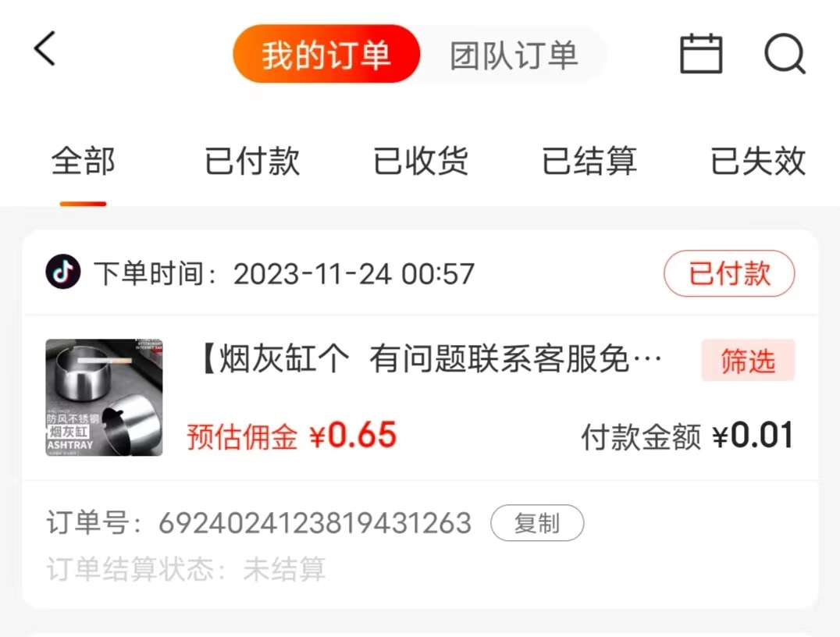Click the 已付款 status badge
840x637 pixels.
[729, 273]
